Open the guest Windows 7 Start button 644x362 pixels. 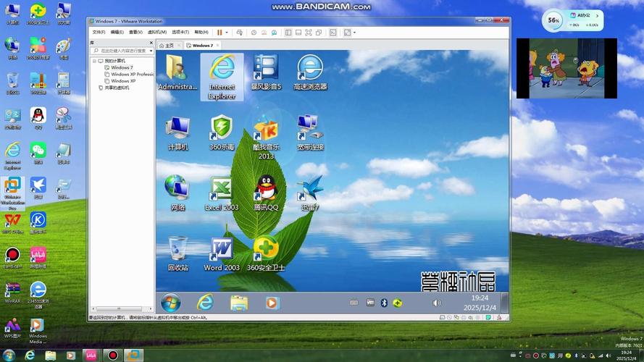170,303
